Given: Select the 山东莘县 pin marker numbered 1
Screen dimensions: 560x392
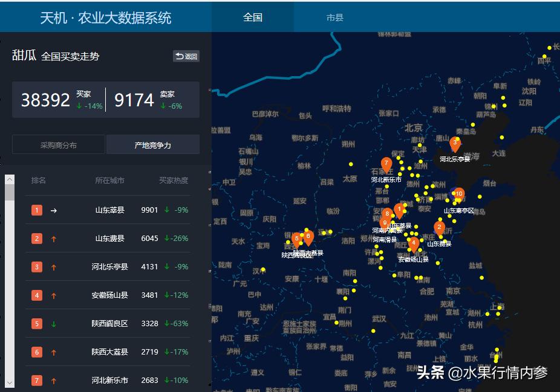Looking at the screenshot, I should [x=399, y=210].
